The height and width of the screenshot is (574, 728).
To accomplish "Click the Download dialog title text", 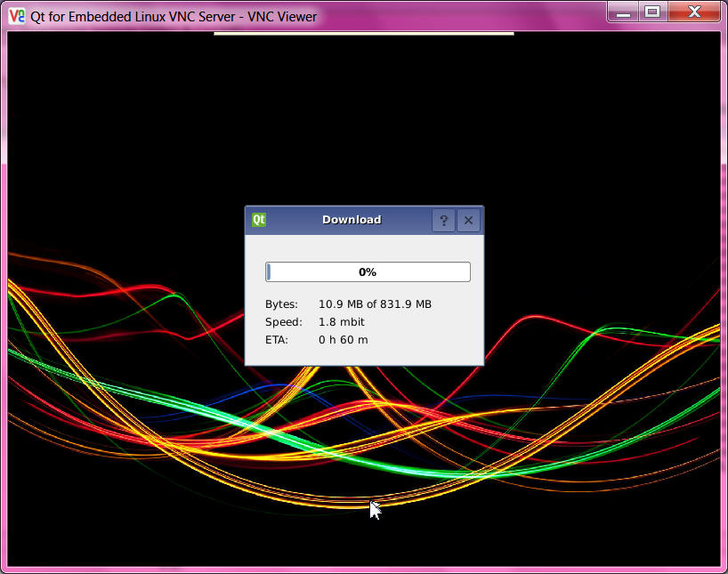I will [x=352, y=220].
